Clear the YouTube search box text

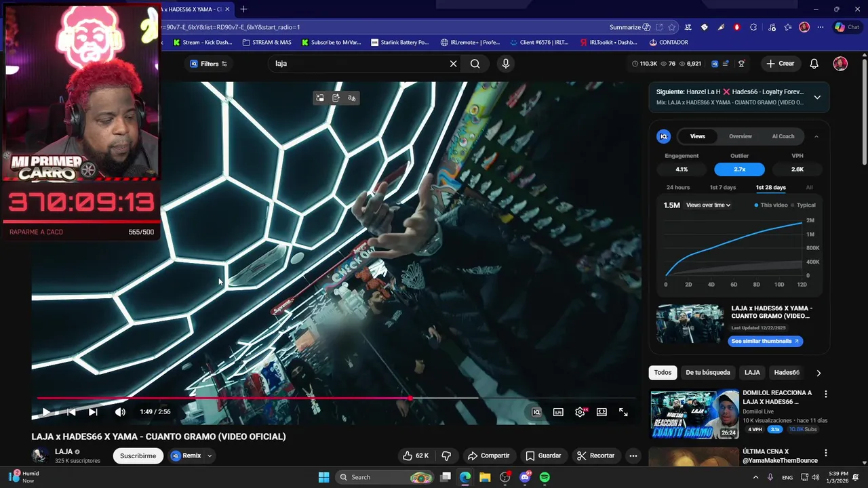pyautogui.click(x=453, y=64)
